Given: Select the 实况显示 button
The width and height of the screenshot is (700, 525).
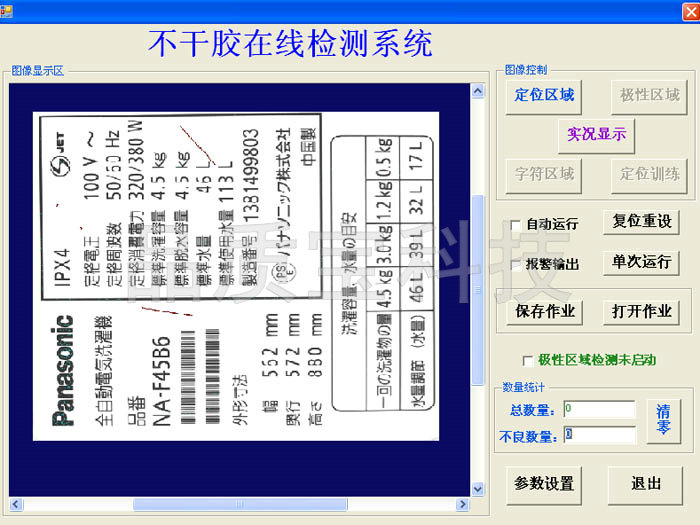Looking at the screenshot, I should coord(596,135).
